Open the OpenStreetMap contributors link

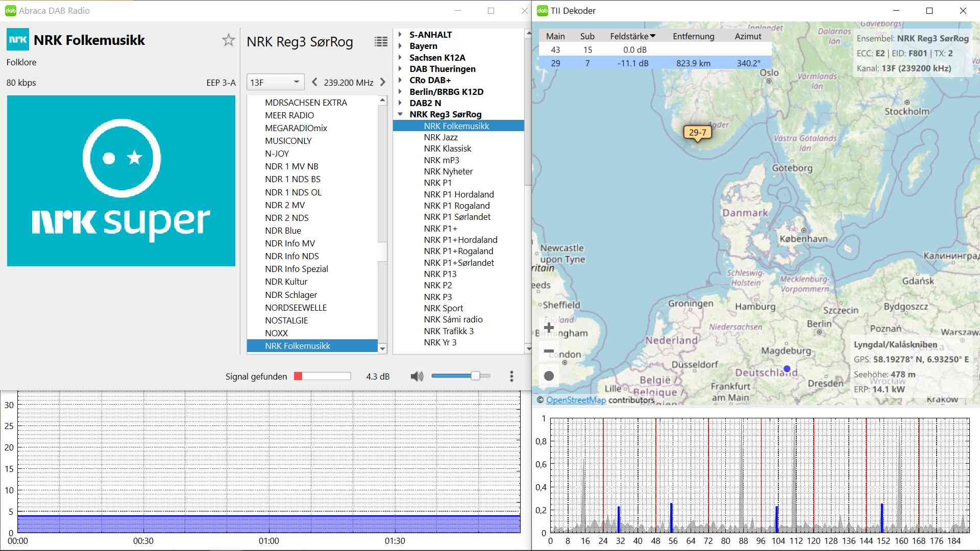tap(576, 400)
